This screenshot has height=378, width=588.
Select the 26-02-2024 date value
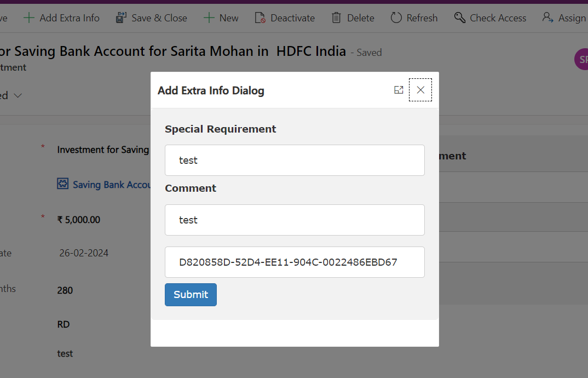coord(84,253)
